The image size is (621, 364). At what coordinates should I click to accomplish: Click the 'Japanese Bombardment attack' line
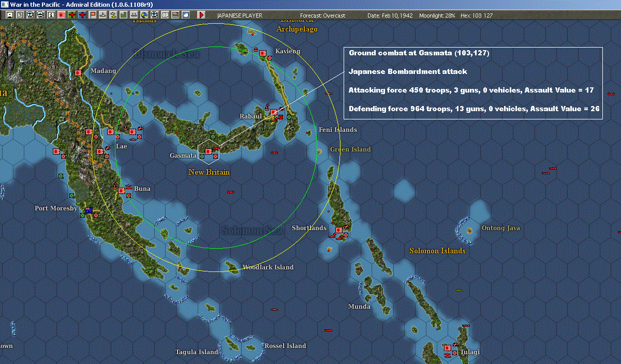(408, 71)
